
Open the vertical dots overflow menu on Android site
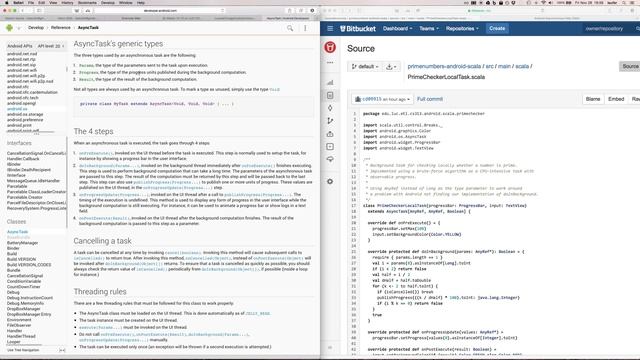pos(305,28)
